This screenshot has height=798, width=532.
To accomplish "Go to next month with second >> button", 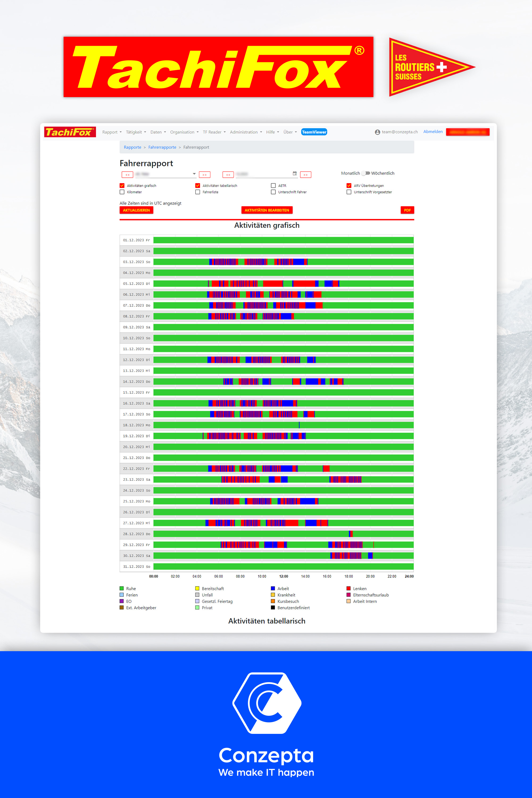I will pyautogui.click(x=305, y=175).
